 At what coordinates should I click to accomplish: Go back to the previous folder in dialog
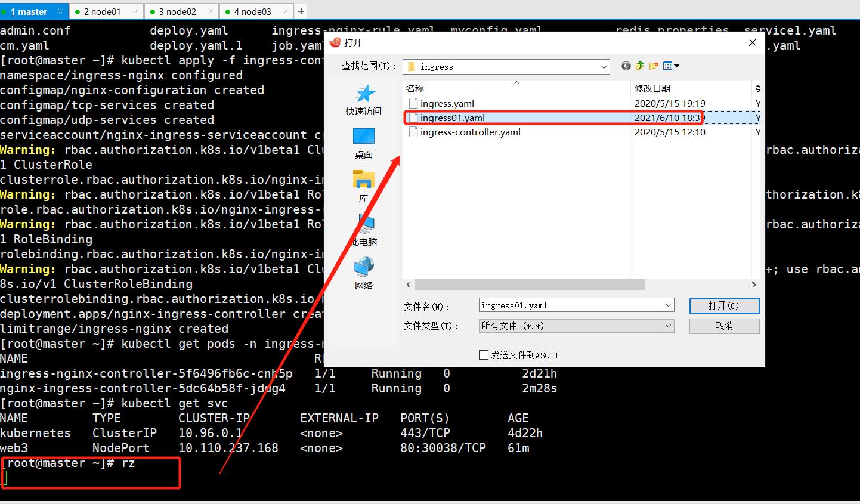[626, 66]
